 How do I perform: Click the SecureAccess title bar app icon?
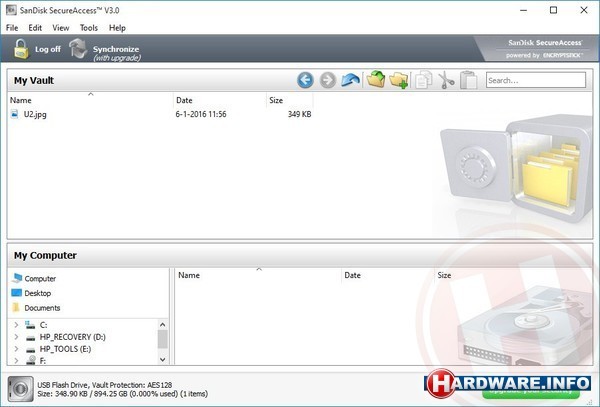pyautogui.click(x=11, y=10)
